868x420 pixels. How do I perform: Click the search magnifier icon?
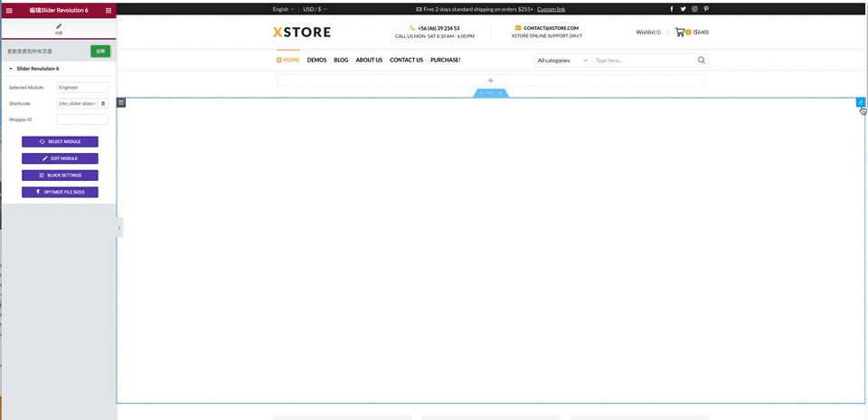pyautogui.click(x=702, y=61)
